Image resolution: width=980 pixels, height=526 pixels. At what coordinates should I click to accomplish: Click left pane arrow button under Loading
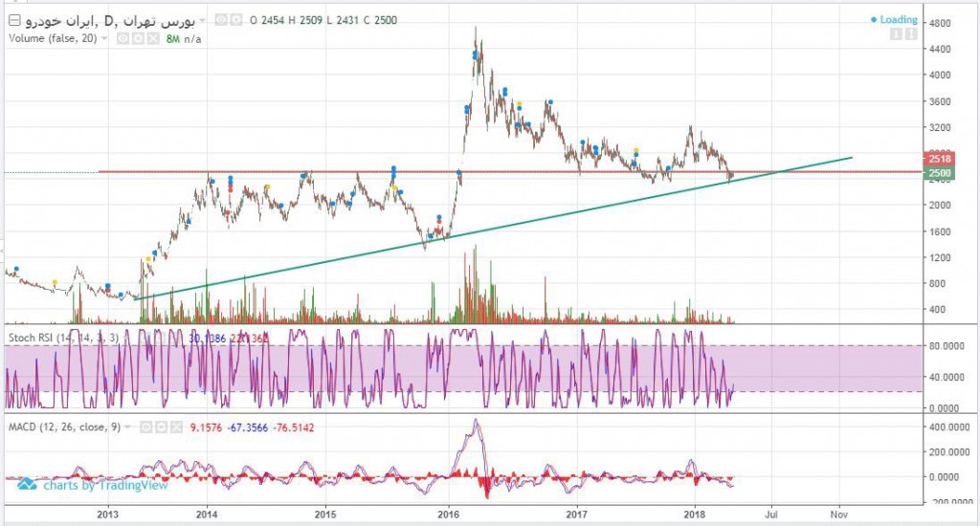896,33
